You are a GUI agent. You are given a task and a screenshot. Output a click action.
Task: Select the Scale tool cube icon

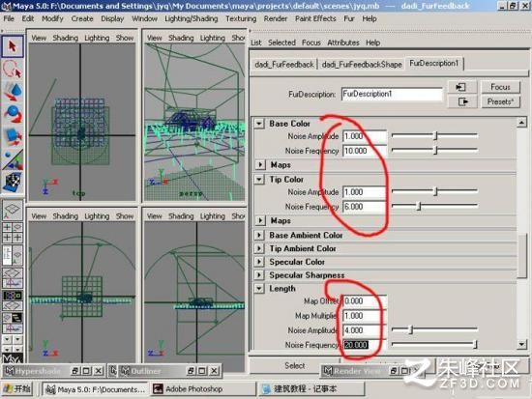click(13, 136)
